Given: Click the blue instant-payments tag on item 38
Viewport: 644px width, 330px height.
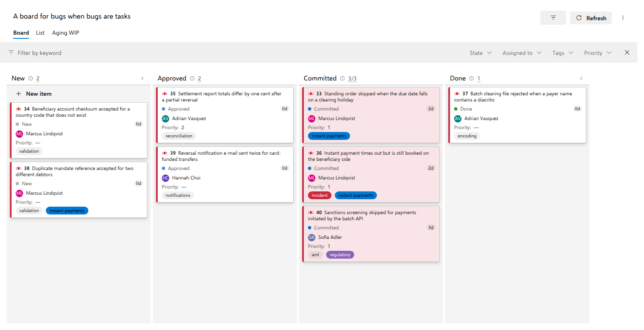Looking at the screenshot, I should [67, 211].
